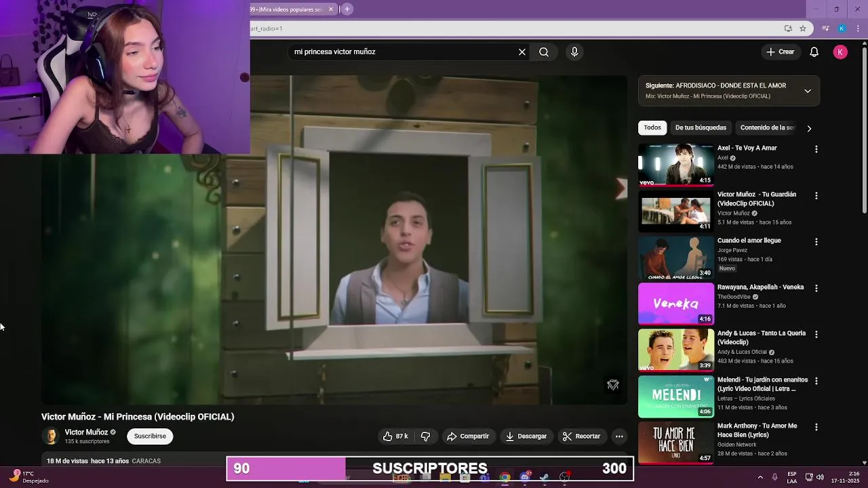Open Rawayana, Akapellah - Veneka title
The height and width of the screenshot is (488, 868).
(761, 287)
